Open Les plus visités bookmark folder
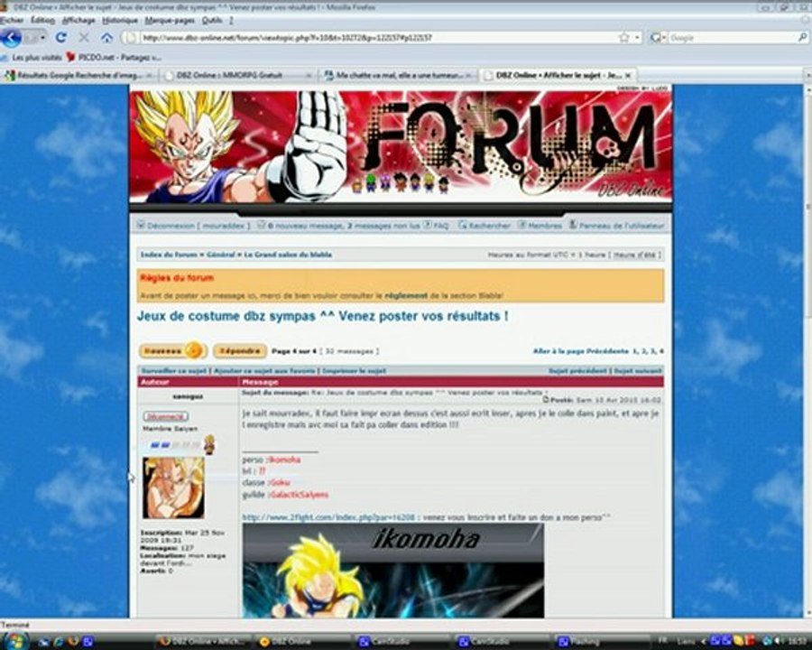The image size is (812, 650). pyautogui.click(x=32, y=57)
